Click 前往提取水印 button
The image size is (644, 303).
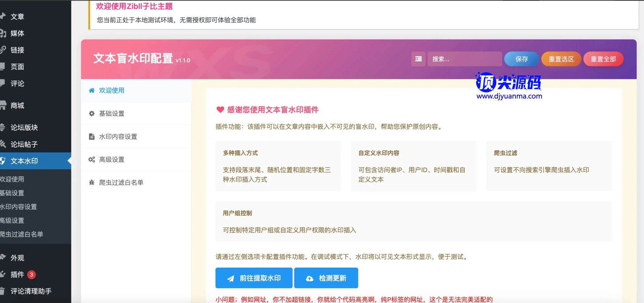point(254,278)
